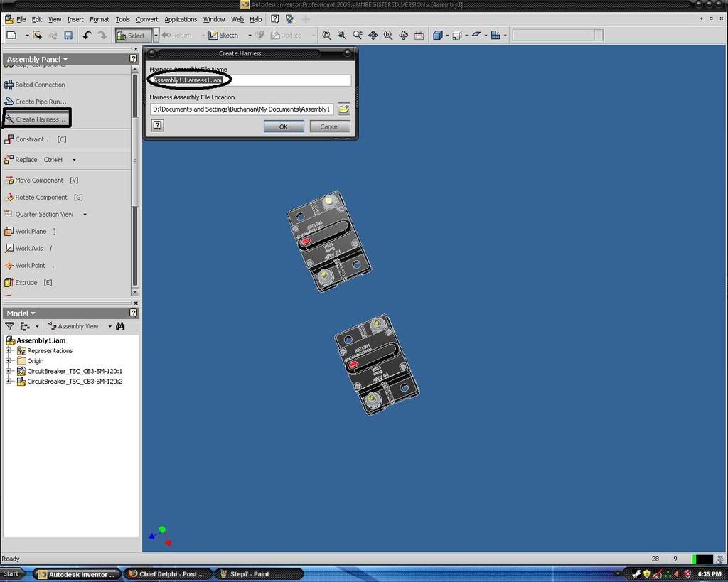The width and height of the screenshot is (728, 582).
Task: Click the orthographic camera view icon
Action: click(457, 36)
